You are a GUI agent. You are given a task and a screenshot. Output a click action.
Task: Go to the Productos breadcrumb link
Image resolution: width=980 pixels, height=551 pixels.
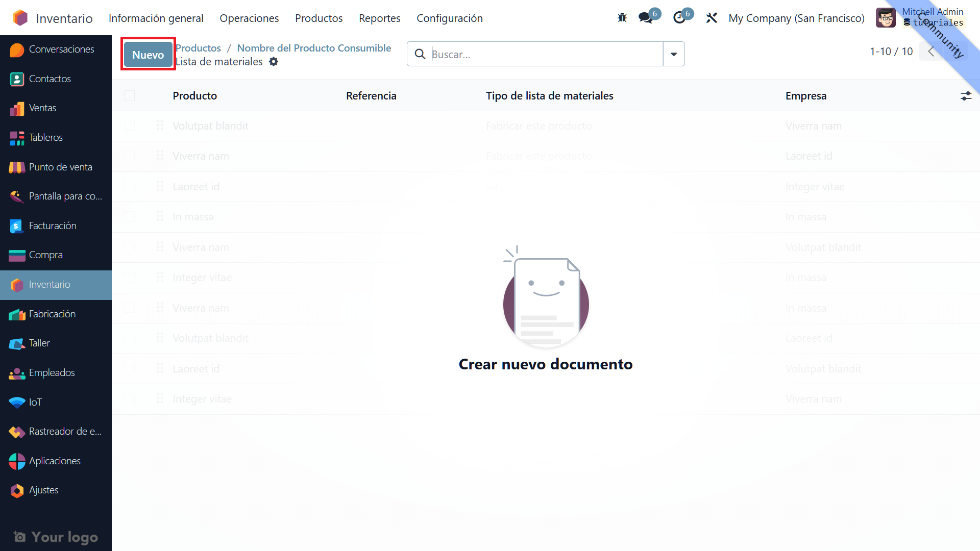199,48
